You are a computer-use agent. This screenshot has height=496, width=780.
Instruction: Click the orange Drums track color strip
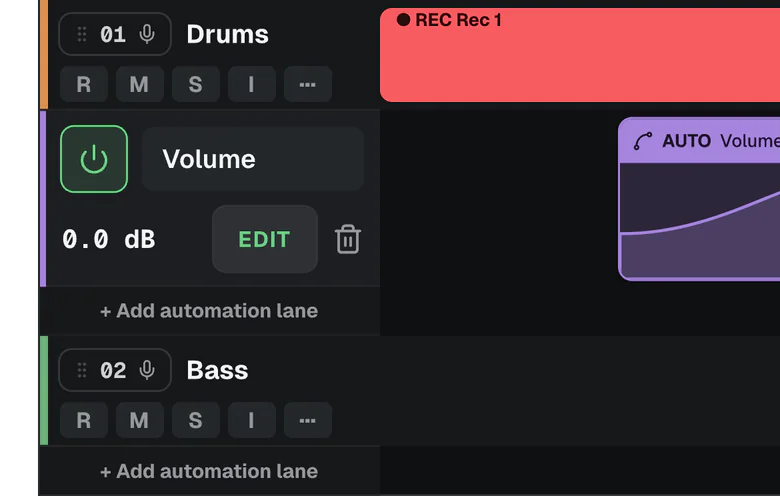pos(44,54)
